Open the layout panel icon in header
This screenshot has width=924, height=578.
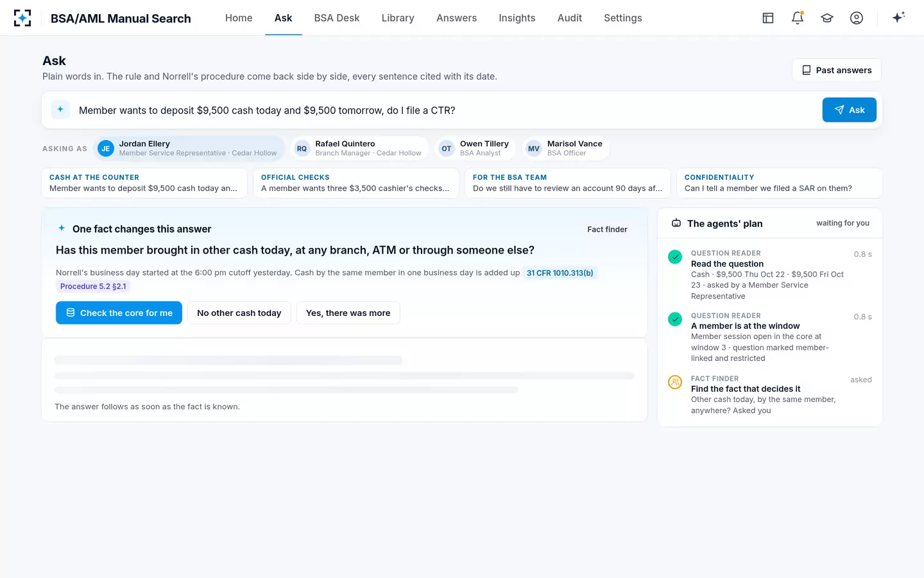coord(768,18)
